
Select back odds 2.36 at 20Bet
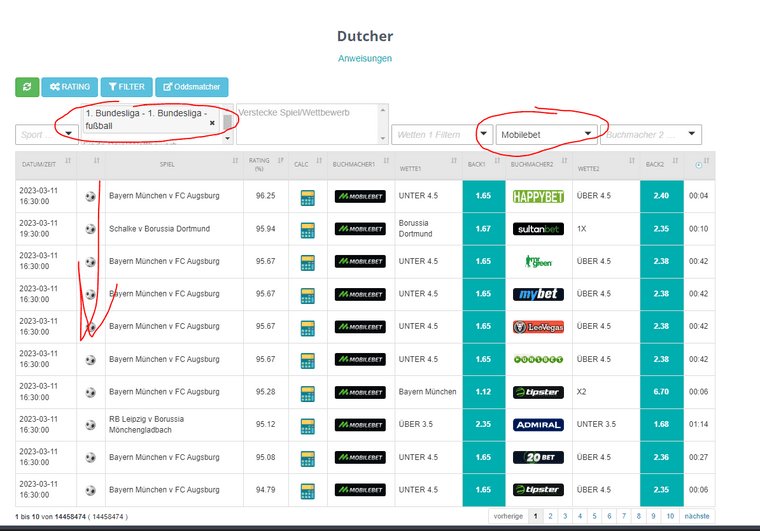click(x=662, y=457)
